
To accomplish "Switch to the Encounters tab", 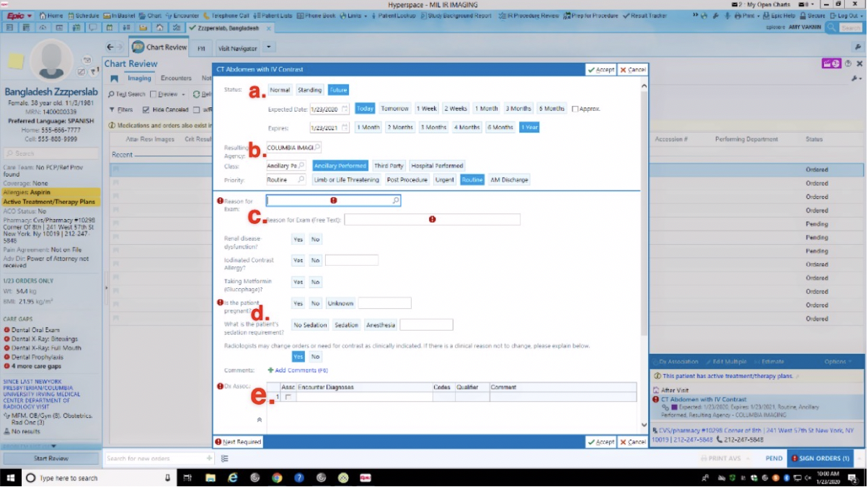I will (176, 78).
